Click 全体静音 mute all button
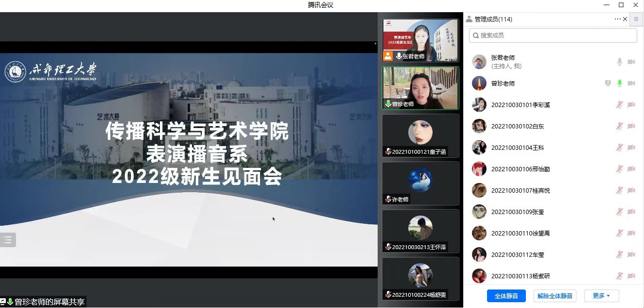This screenshot has height=308, width=644. coord(506,296)
